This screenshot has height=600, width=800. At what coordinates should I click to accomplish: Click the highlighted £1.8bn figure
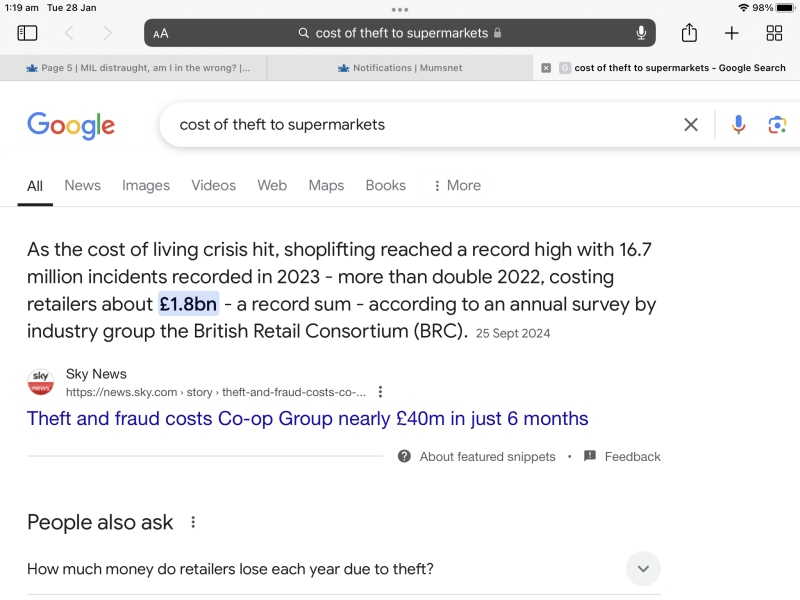(x=188, y=304)
